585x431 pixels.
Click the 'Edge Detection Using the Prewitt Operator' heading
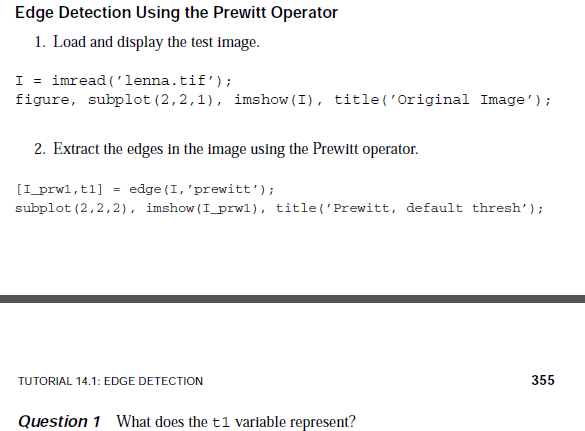176,13
